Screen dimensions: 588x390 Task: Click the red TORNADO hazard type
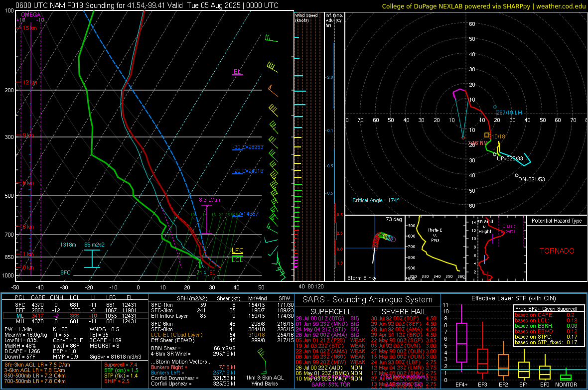click(557, 251)
